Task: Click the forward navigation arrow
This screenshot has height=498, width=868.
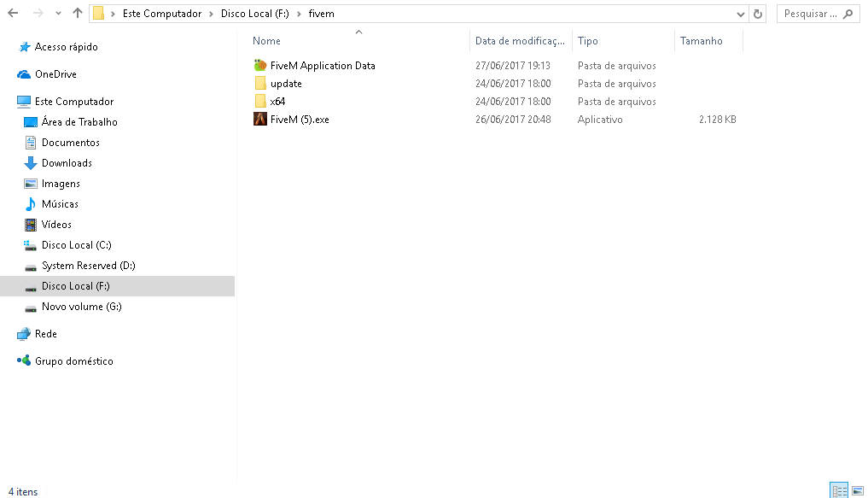Action: click(38, 14)
